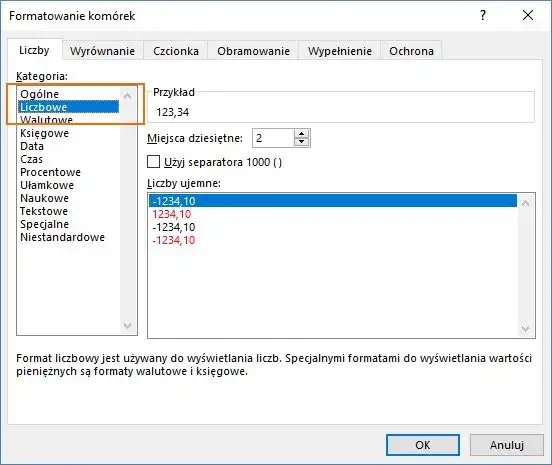Decrease decimal places with down arrow
The image size is (552, 465).
coord(301,142)
